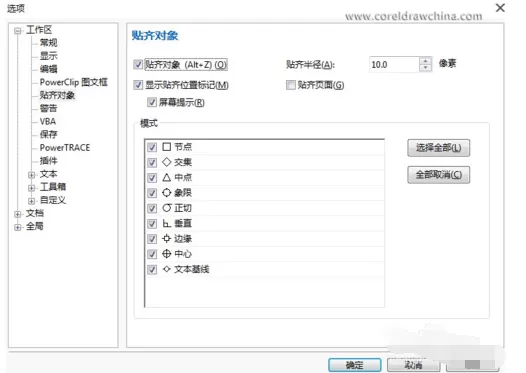Uncheck the 垂直 mode checkbox
The width and height of the screenshot is (526, 373).
(152, 224)
